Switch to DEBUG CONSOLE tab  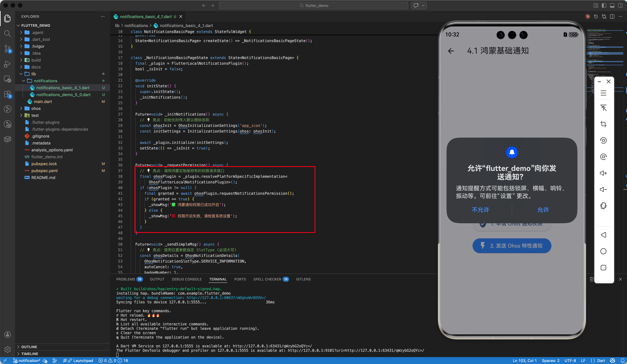coord(187,279)
